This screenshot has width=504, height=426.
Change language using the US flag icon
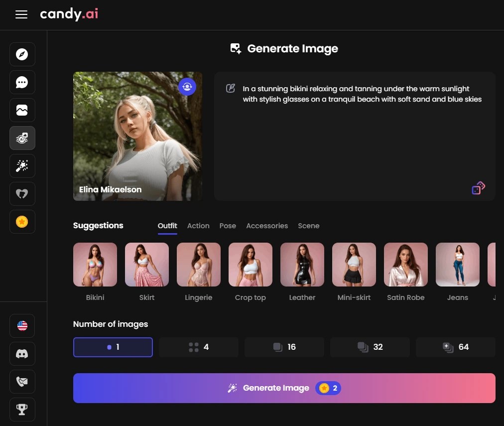pyautogui.click(x=22, y=326)
